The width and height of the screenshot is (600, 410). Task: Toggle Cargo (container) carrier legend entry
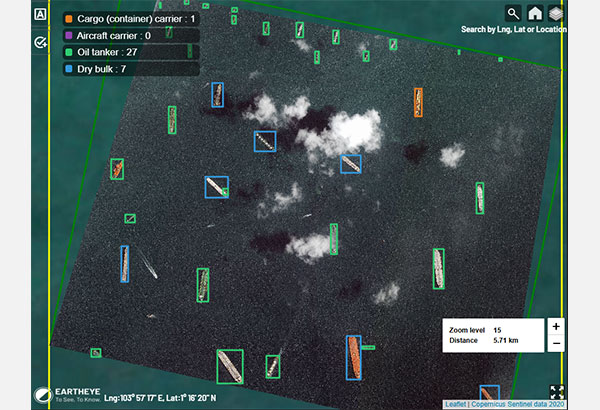130,18
